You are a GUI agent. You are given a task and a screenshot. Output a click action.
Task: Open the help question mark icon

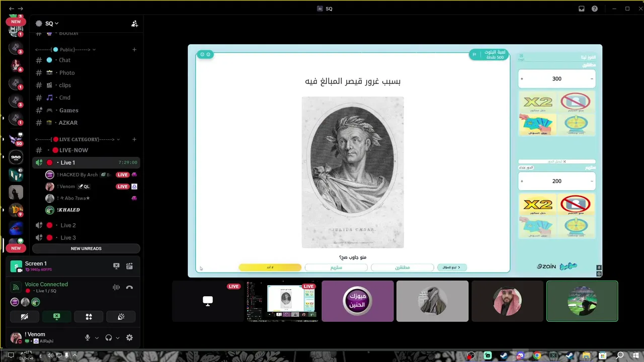click(x=595, y=9)
